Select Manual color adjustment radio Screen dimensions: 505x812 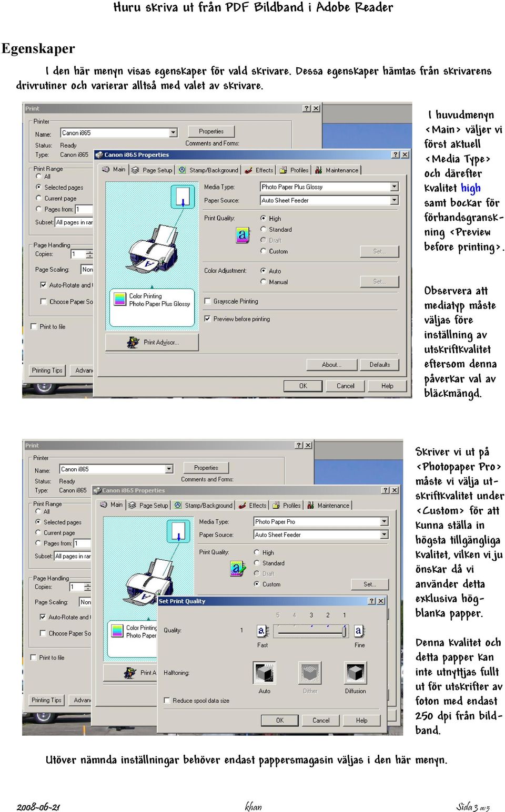pos(264,282)
